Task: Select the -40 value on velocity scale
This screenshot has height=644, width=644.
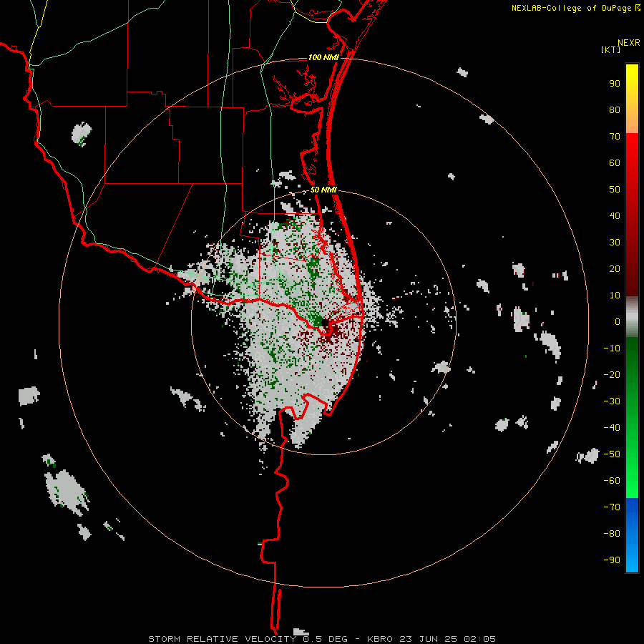Action: point(612,428)
